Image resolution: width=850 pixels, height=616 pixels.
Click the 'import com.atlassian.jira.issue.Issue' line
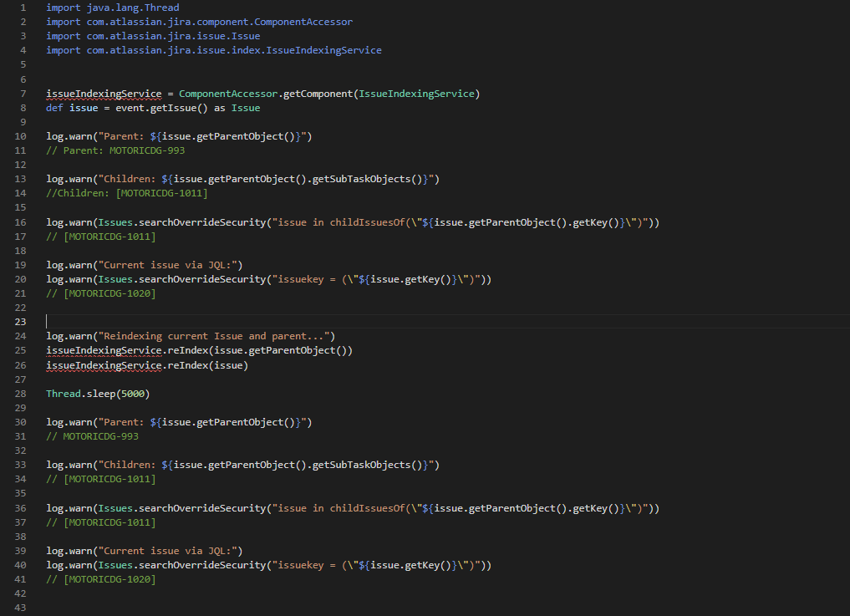pos(153,36)
